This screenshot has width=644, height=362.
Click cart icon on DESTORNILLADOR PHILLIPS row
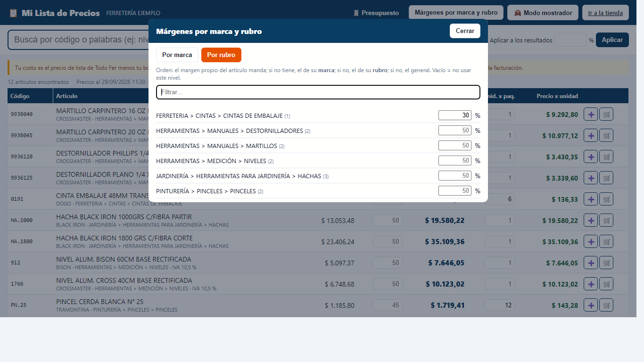pos(606,156)
